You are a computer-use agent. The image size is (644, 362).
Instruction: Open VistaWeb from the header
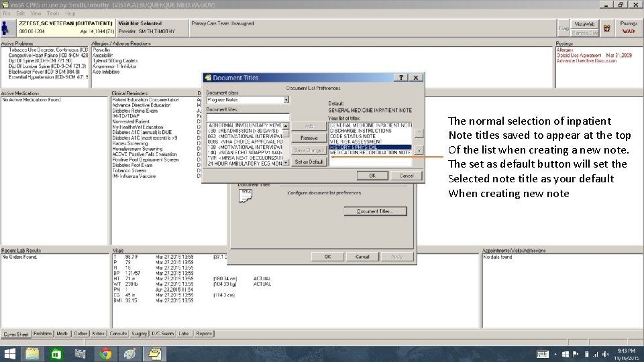point(584,24)
